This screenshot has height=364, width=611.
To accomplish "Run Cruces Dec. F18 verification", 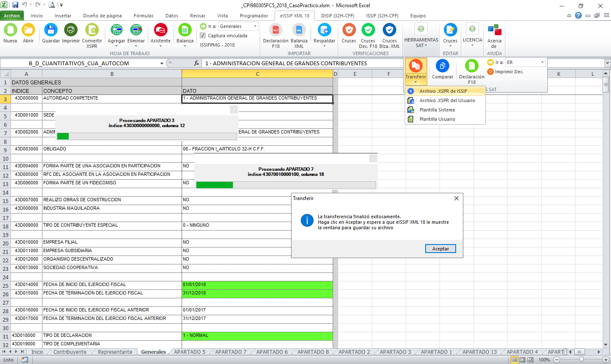I will [x=368, y=30].
